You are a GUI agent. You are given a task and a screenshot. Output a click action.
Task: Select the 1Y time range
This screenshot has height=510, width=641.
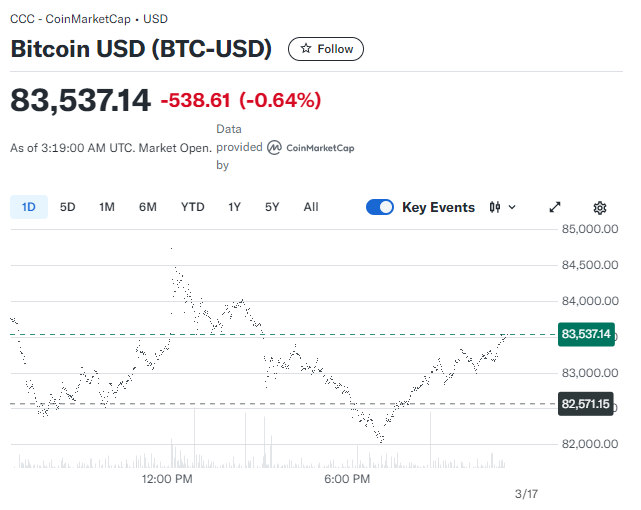coord(235,207)
